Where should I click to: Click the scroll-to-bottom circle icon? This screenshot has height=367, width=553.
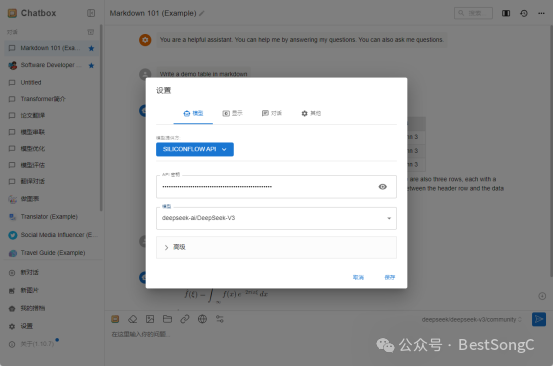(542, 296)
